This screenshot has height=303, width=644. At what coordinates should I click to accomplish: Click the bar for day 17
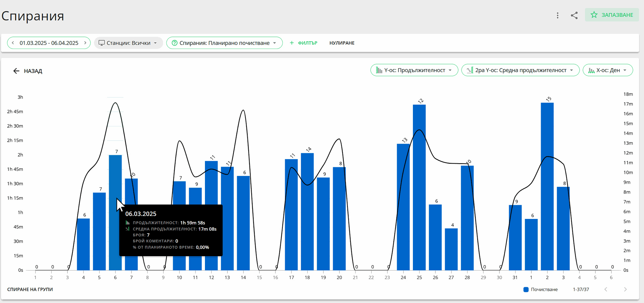tap(291, 215)
